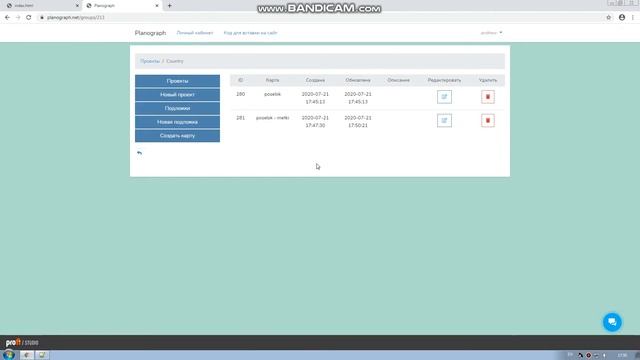
Task: Open the Chrome profile avatar icon
Action: click(x=622, y=18)
